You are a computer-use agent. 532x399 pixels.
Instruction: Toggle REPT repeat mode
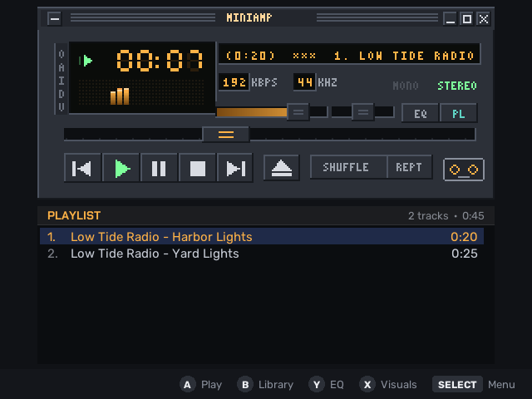pyautogui.click(x=410, y=167)
